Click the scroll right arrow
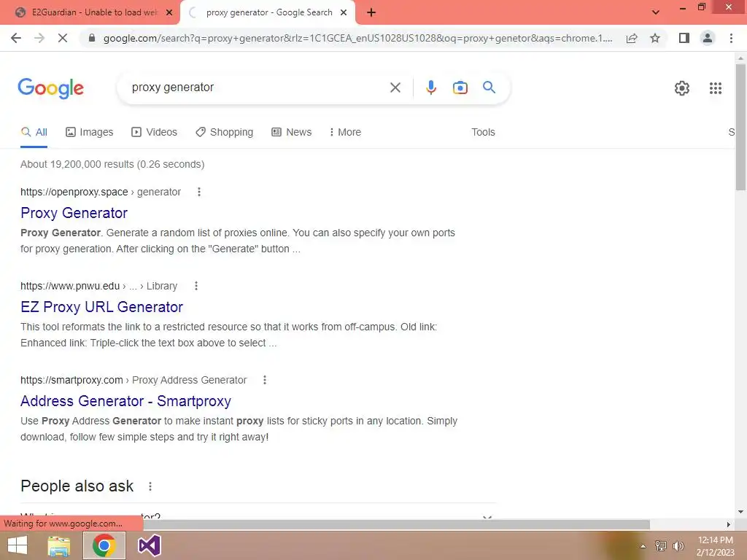Image resolution: width=747 pixels, height=560 pixels. click(x=729, y=524)
